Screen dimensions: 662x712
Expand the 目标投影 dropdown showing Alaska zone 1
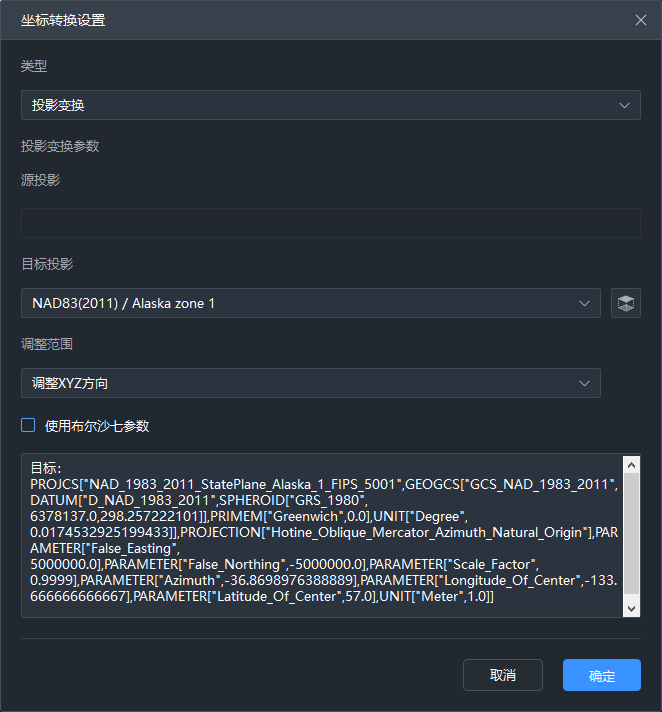click(x=300, y=303)
